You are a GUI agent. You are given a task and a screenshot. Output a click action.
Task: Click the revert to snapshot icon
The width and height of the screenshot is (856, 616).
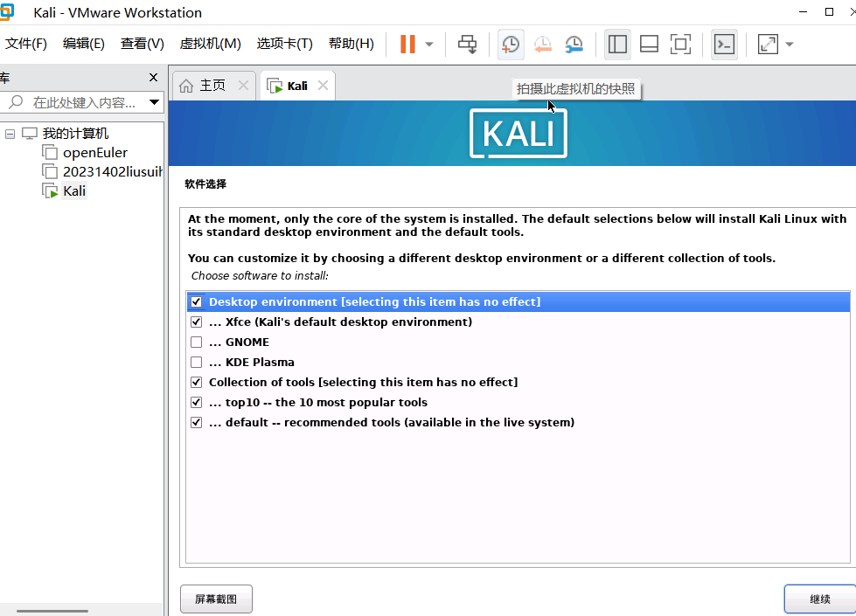click(x=543, y=45)
